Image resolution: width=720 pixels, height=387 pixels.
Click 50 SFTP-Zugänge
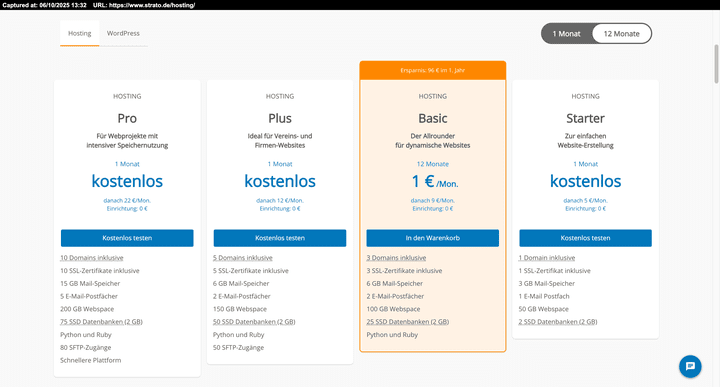tap(238, 348)
